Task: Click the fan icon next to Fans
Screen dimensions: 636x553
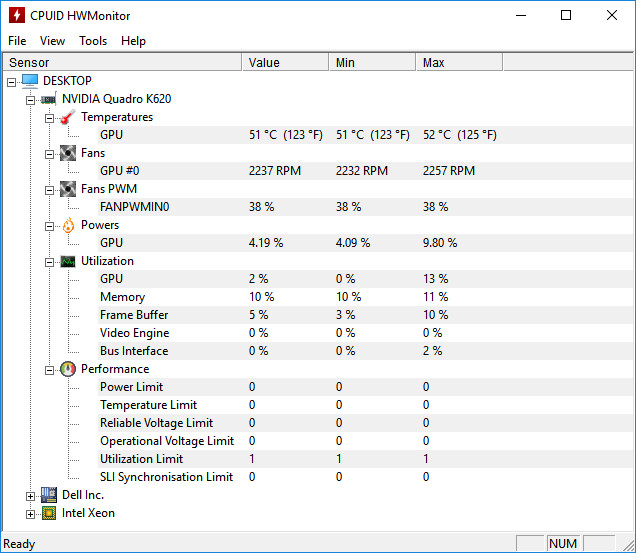Action: [x=68, y=153]
